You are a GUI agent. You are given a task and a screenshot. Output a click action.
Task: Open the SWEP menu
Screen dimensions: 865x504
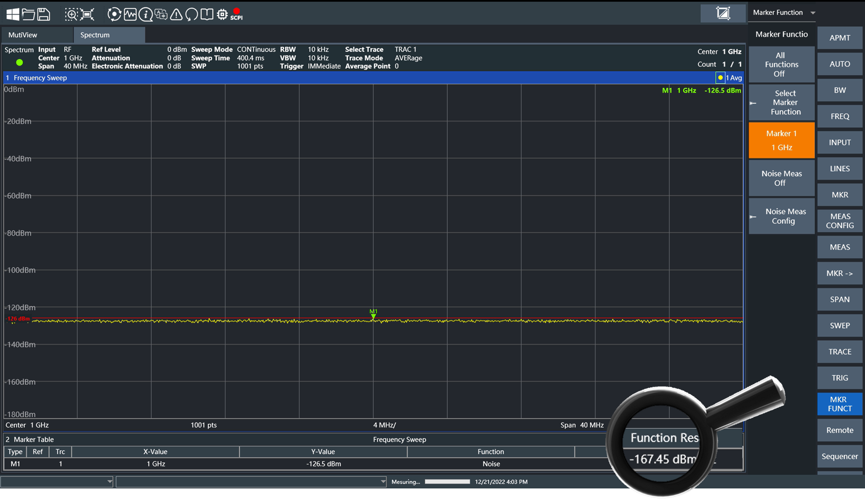click(x=840, y=325)
